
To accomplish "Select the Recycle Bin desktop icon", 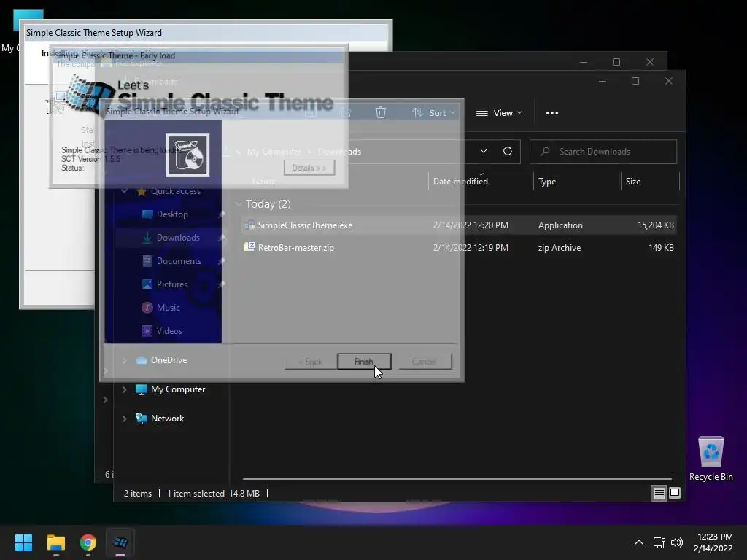I will point(711,458).
